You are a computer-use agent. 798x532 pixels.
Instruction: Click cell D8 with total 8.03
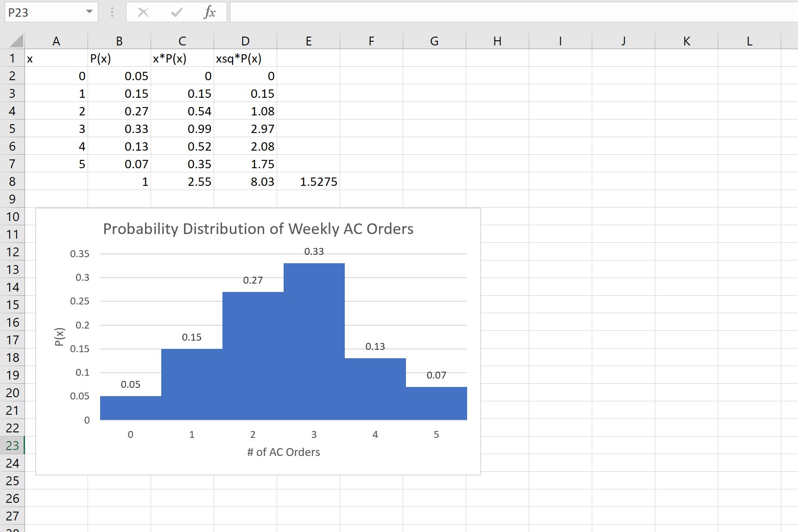click(245, 182)
